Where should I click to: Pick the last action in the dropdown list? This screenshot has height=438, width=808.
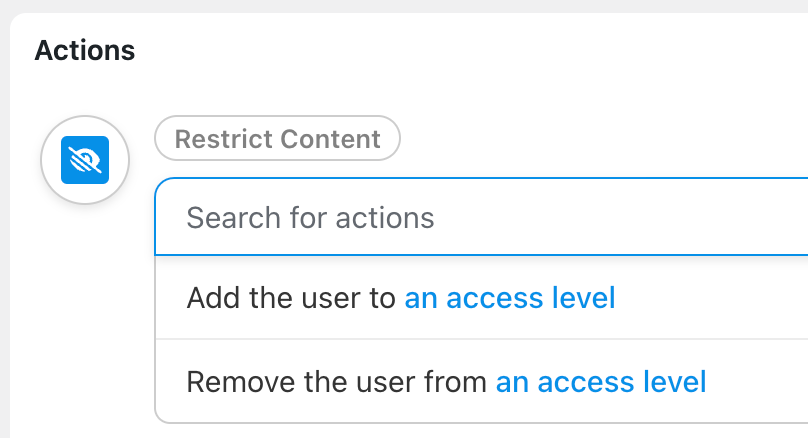(481, 382)
